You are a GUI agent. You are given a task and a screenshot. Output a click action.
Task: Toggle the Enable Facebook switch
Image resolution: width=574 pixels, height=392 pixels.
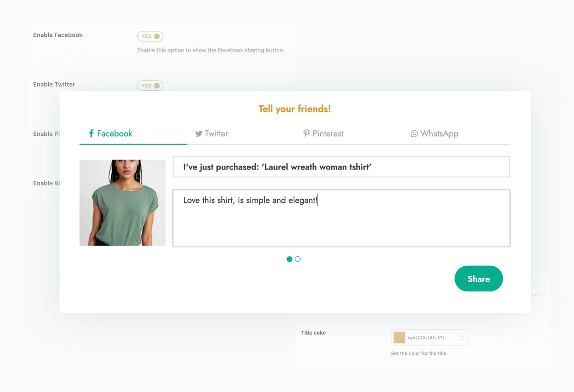(150, 36)
